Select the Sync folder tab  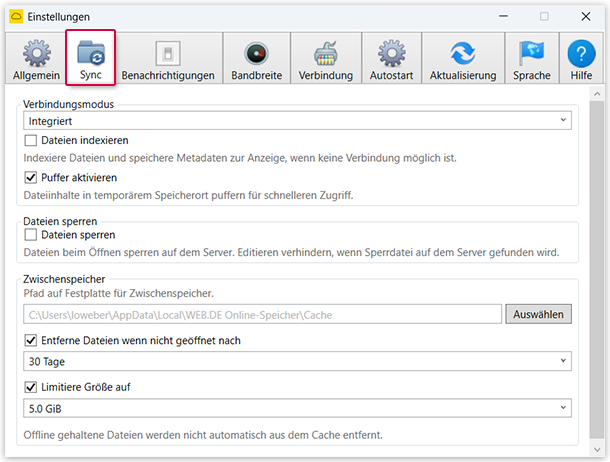(x=91, y=58)
